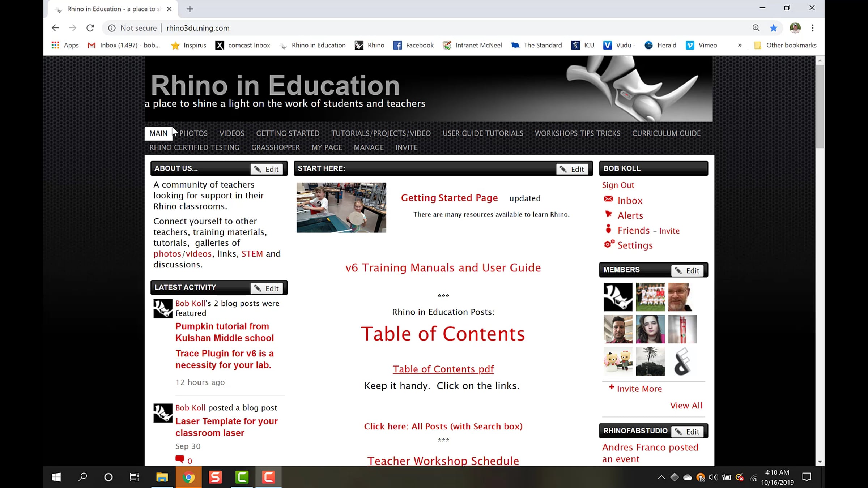The width and height of the screenshot is (868, 488).
Task: Open the ampersand logo member thumbnail
Action: [682, 361]
